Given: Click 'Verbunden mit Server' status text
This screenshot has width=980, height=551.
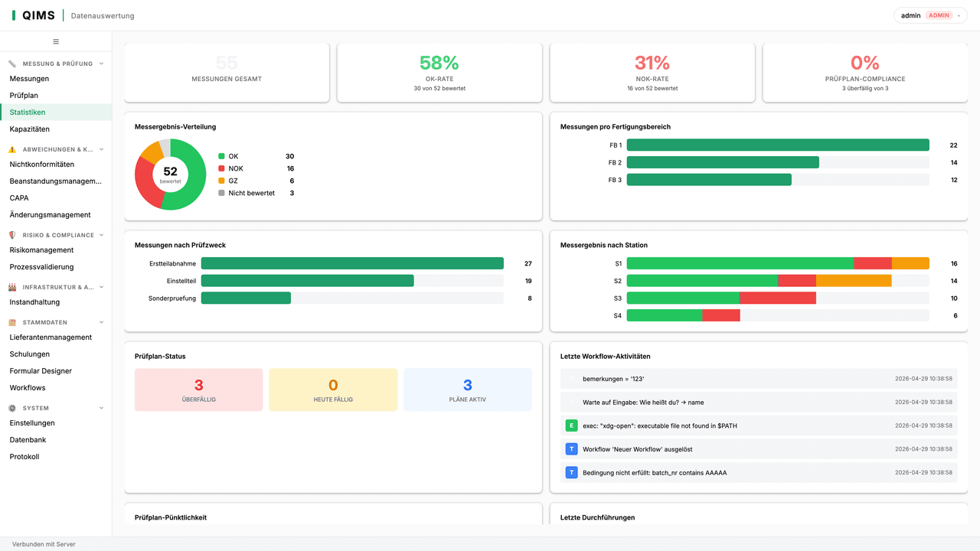Looking at the screenshot, I should [44, 544].
